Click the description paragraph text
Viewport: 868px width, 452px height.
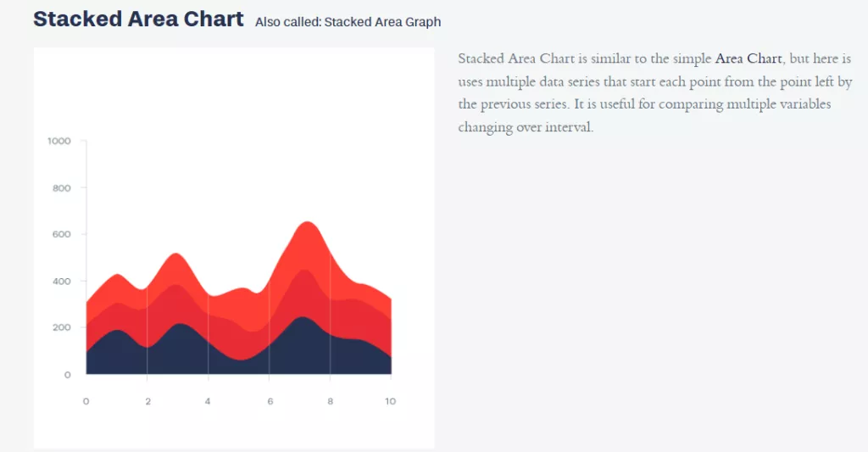pyautogui.click(x=655, y=92)
